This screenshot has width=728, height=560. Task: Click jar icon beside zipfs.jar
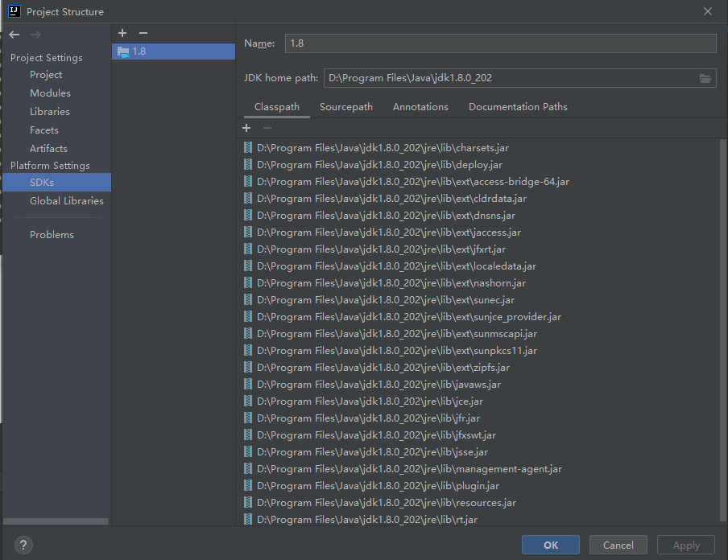248,368
